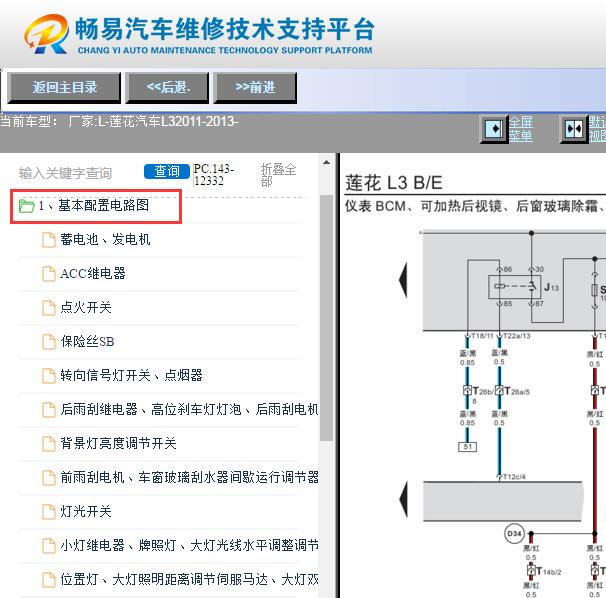
Task: Click green folder icon of 基本配置电路图
Action: click(x=27, y=206)
